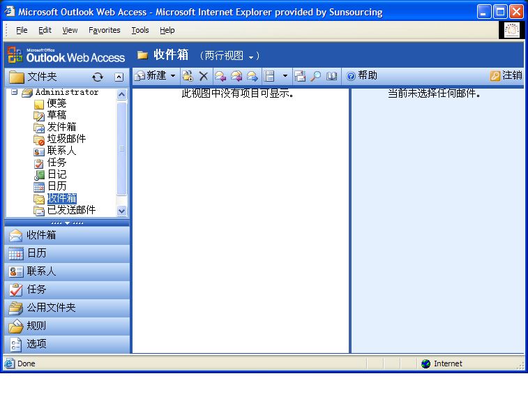Open the Favorites menu

[x=104, y=30]
